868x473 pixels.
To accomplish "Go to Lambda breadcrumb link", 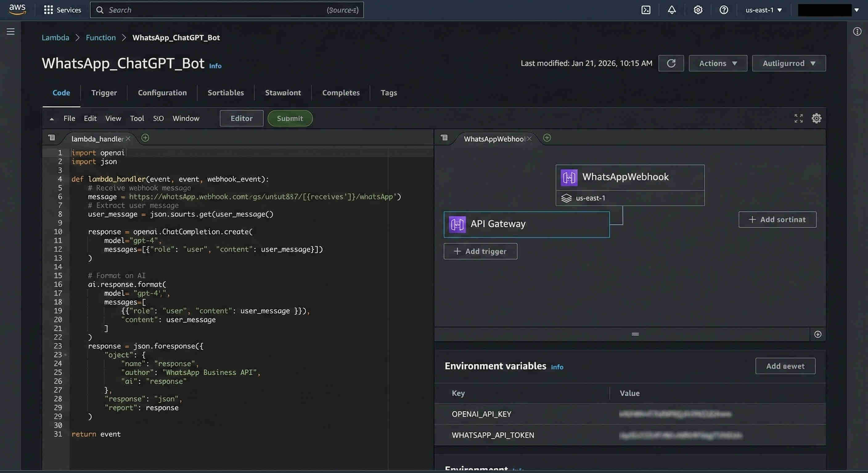I will click(x=55, y=37).
